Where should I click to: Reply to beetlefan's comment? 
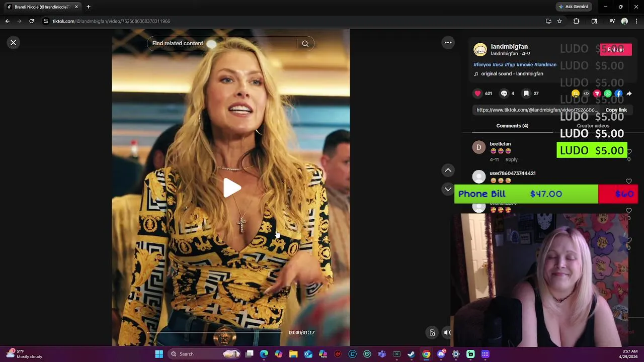point(511,159)
